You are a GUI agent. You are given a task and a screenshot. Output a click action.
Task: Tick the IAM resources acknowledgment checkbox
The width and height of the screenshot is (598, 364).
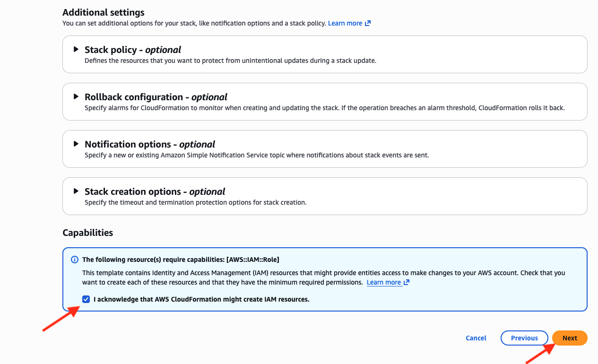pos(86,299)
